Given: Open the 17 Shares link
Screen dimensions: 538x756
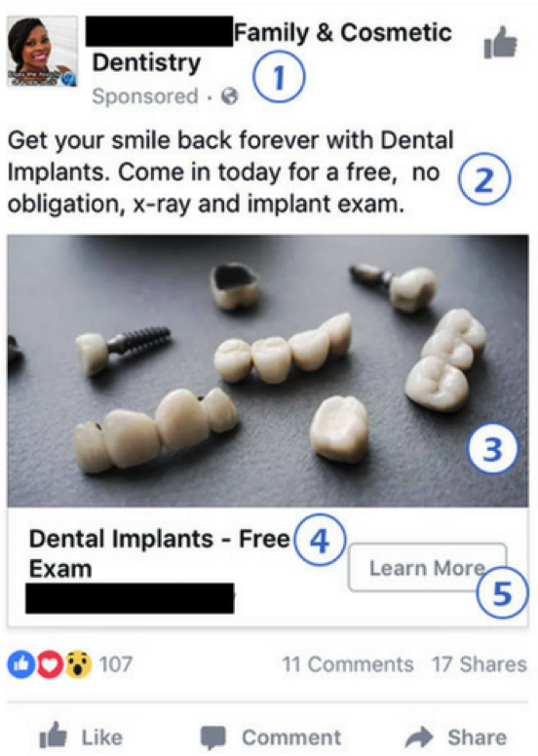Looking at the screenshot, I should (x=480, y=664).
